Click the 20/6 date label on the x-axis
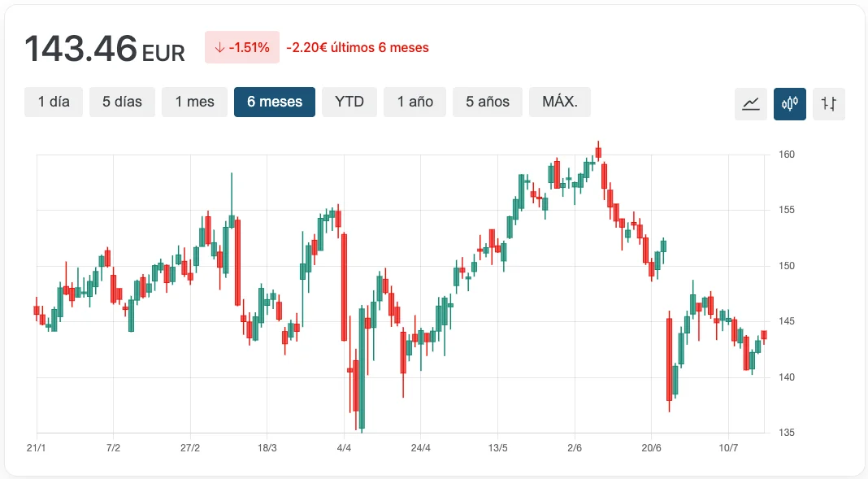The image size is (868, 479). pyautogui.click(x=651, y=448)
